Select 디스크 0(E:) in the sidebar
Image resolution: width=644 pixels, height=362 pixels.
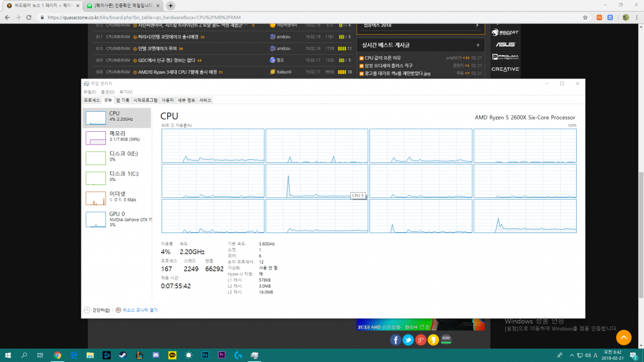(117, 158)
